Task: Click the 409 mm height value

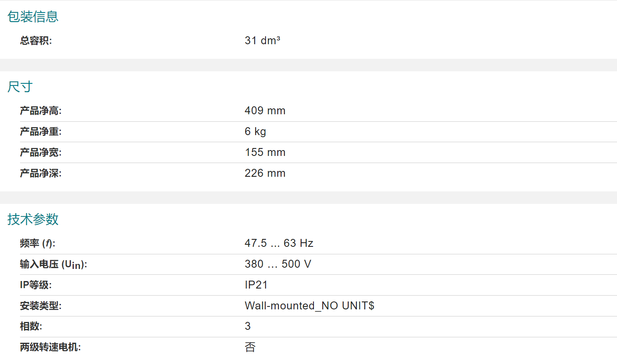Action: tap(265, 110)
